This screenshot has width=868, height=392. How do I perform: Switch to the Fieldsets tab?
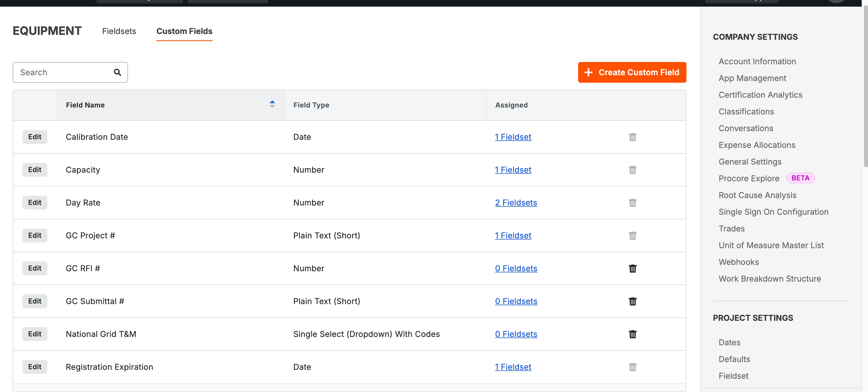click(x=119, y=31)
